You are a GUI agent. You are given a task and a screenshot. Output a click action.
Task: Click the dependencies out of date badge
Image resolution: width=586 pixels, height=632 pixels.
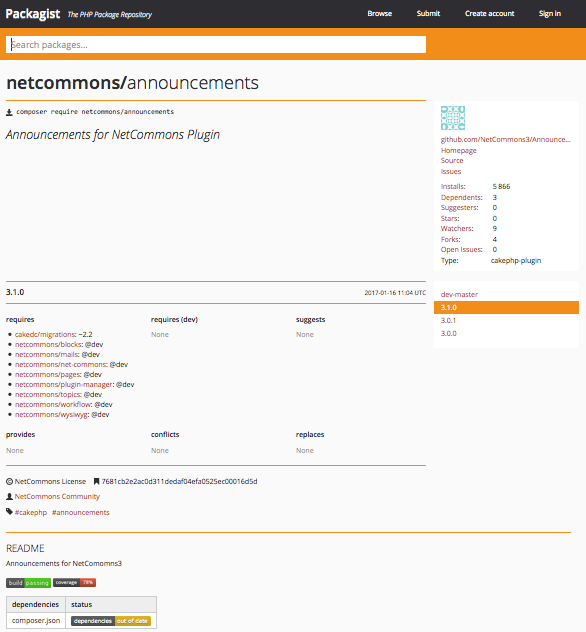point(111,621)
